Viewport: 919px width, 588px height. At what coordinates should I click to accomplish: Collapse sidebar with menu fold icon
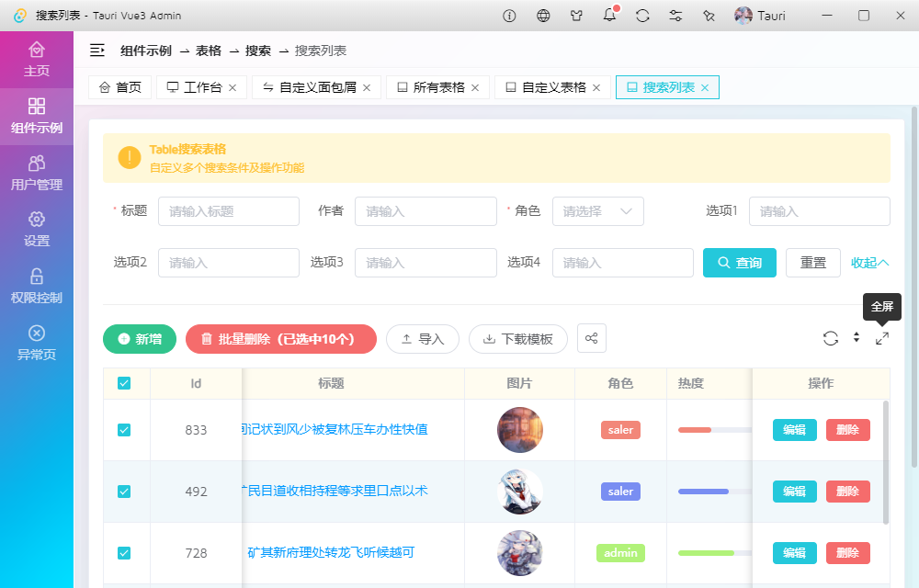pos(97,51)
